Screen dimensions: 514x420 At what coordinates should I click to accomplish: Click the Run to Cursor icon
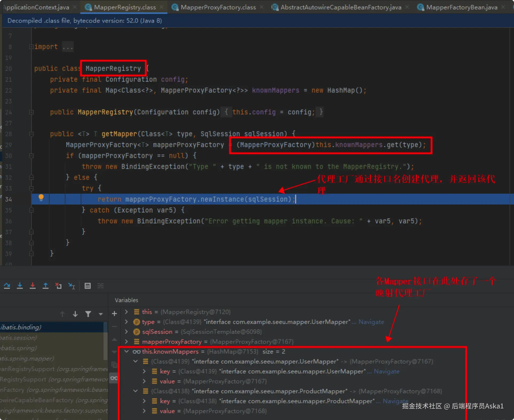[71, 286]
